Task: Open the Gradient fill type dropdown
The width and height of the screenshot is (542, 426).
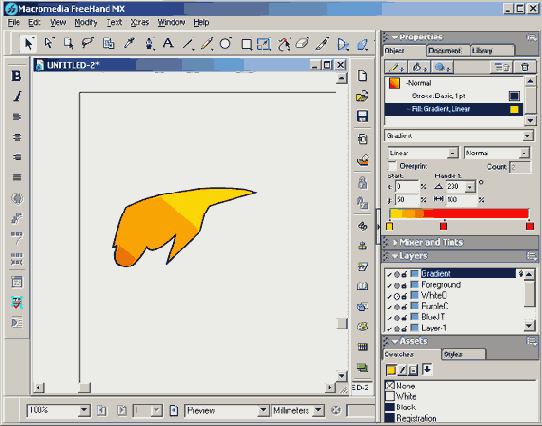Action: coord(459,136)
